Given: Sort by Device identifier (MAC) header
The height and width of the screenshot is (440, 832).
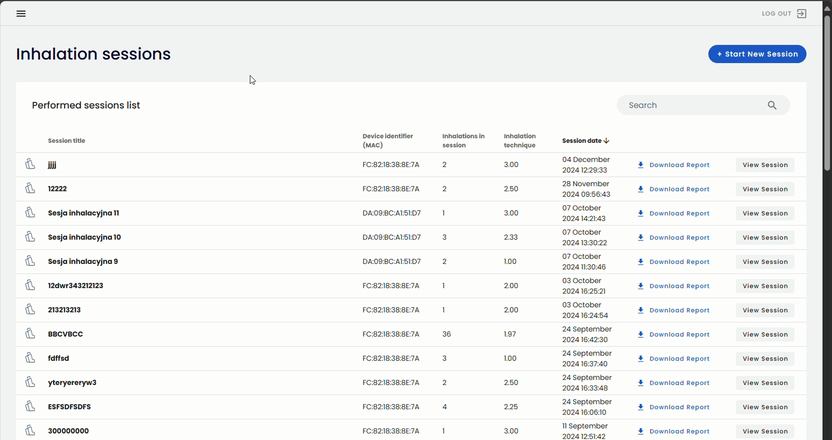Looking at the screenshot, I should [387, 141].
